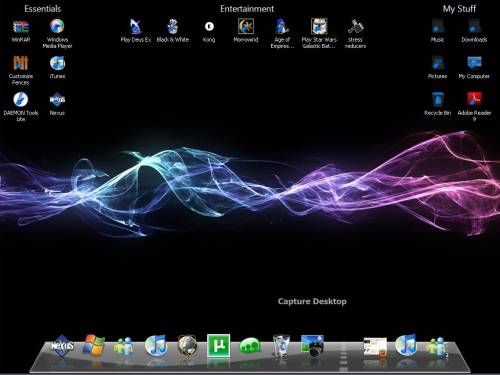The height and width of the screenshot is (375, 500).
Task: Open the Messenger dock icon with the 2 badge
Action: tap(437, 347)
